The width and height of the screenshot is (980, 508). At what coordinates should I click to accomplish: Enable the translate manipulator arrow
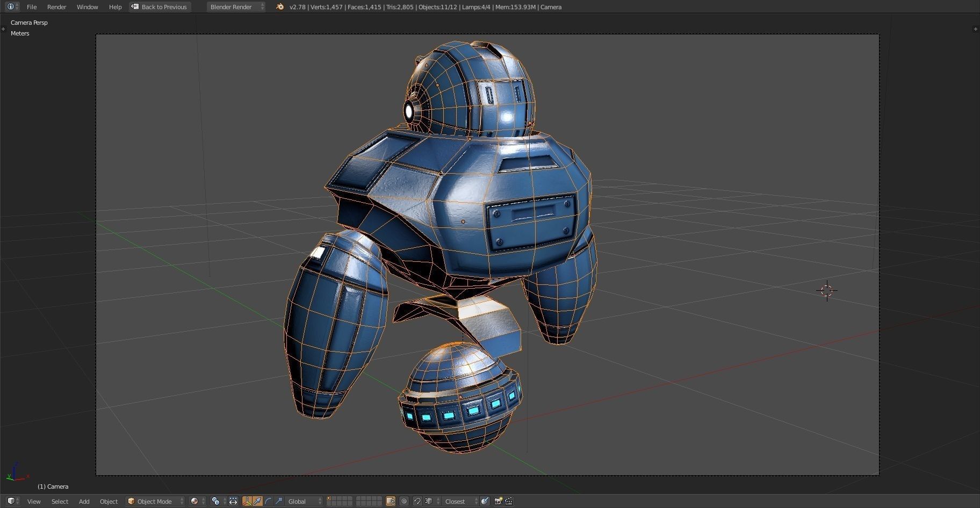point(257,501)
